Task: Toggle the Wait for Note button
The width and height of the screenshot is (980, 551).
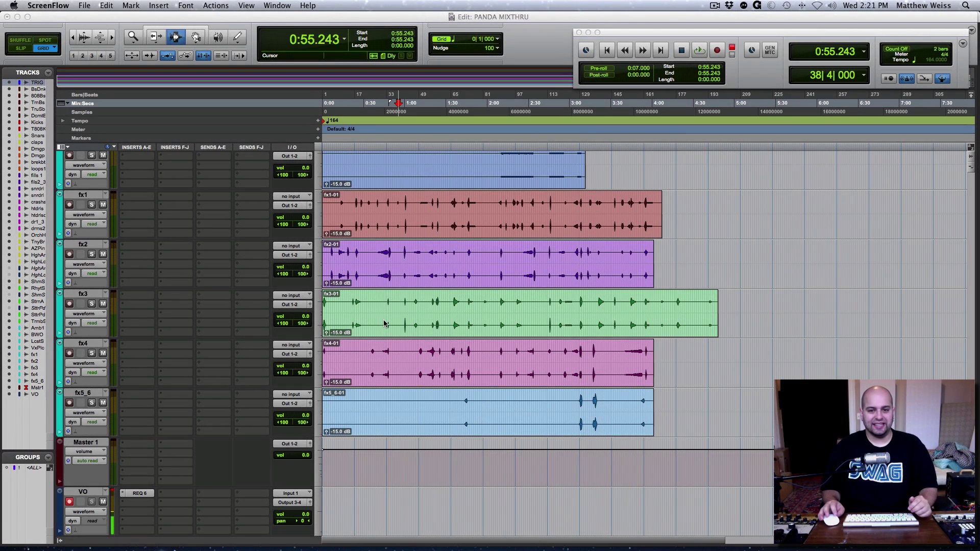Action: point(889,78)
